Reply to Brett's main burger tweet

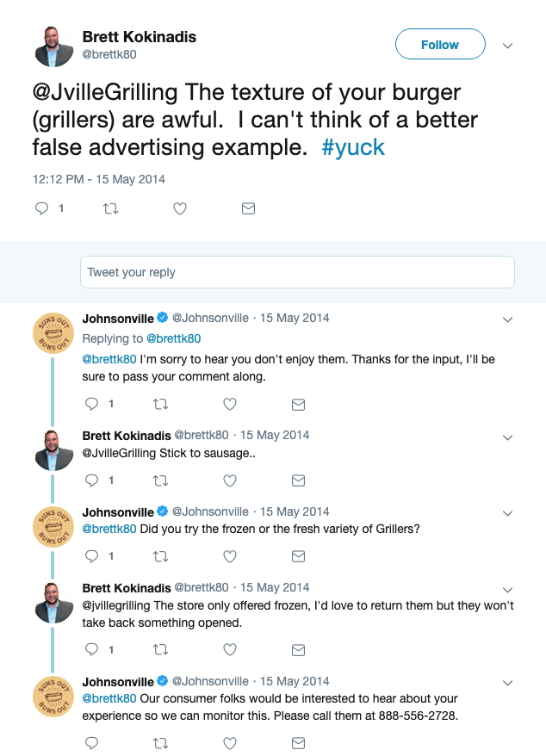pyautogui.click(x=41, y=208)
